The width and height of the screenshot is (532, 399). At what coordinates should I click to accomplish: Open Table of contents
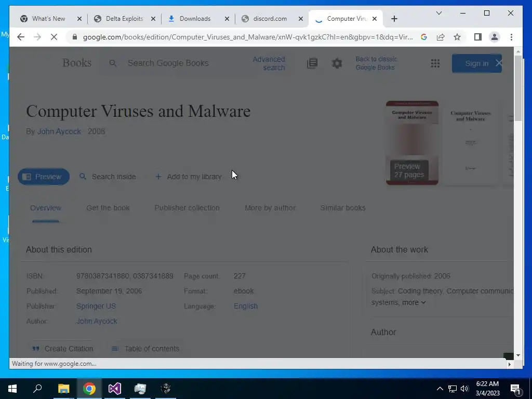(x=145, y=349)
